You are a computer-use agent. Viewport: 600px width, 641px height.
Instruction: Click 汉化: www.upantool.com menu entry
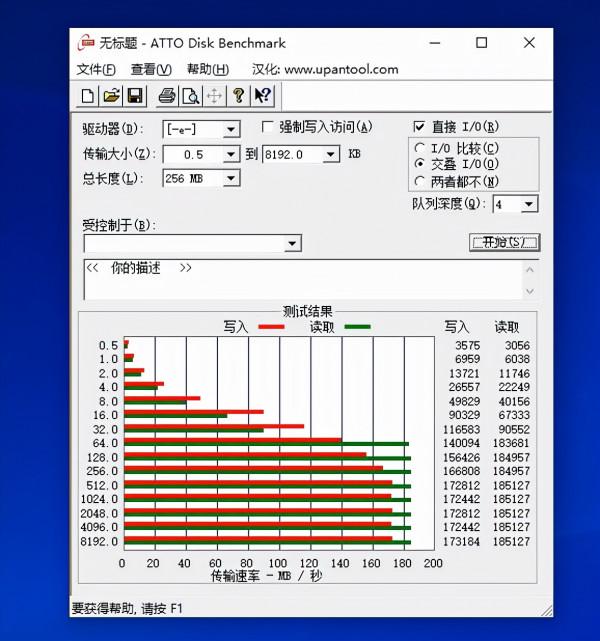[325, 69]
